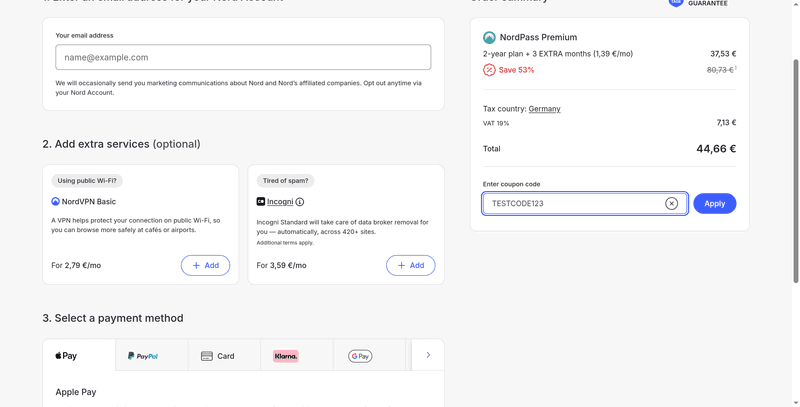Click the 'Using public Wi-Fi?' label
This screenshot has height=407, width=800.
(87, 181)
